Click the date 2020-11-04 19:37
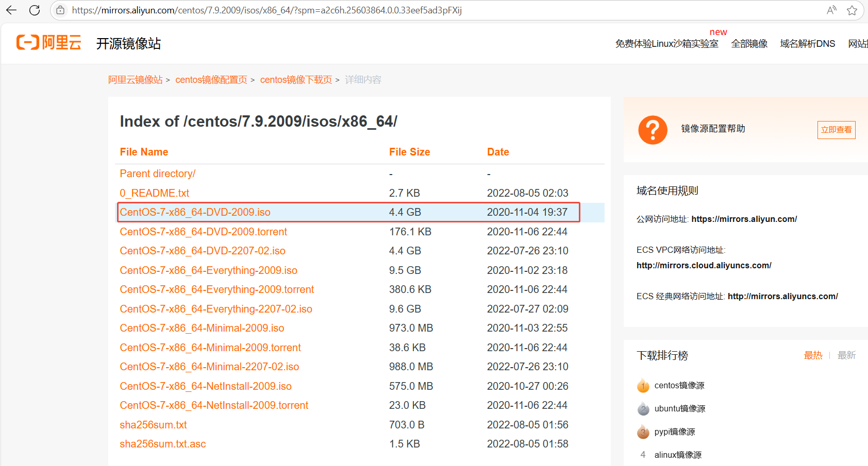The height and width of the screenshot is (466, 868). [527, 212]
